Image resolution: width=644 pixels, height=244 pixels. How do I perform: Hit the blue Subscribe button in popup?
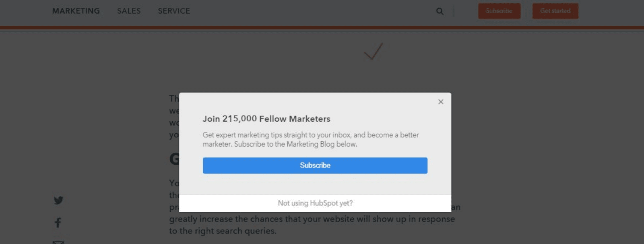coord(315,165)
